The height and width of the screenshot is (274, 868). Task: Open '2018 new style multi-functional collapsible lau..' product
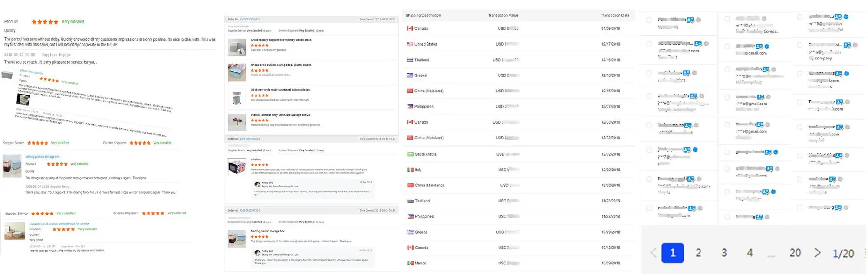click(281, 90)
